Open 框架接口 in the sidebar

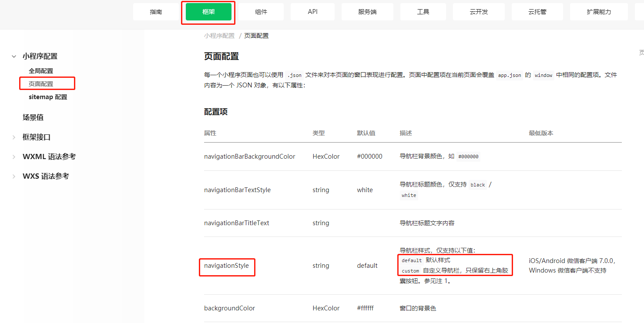click(37, 137)
